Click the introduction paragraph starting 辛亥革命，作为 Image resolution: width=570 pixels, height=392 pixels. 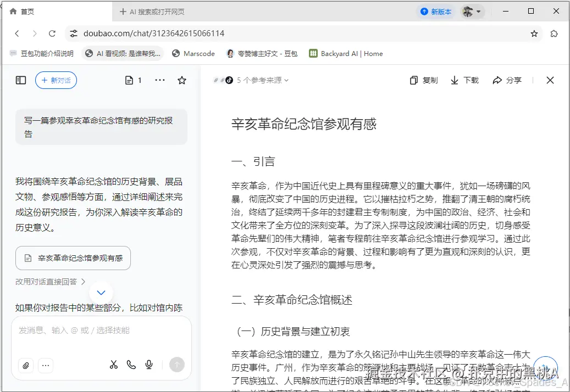(x=380, y=226)
